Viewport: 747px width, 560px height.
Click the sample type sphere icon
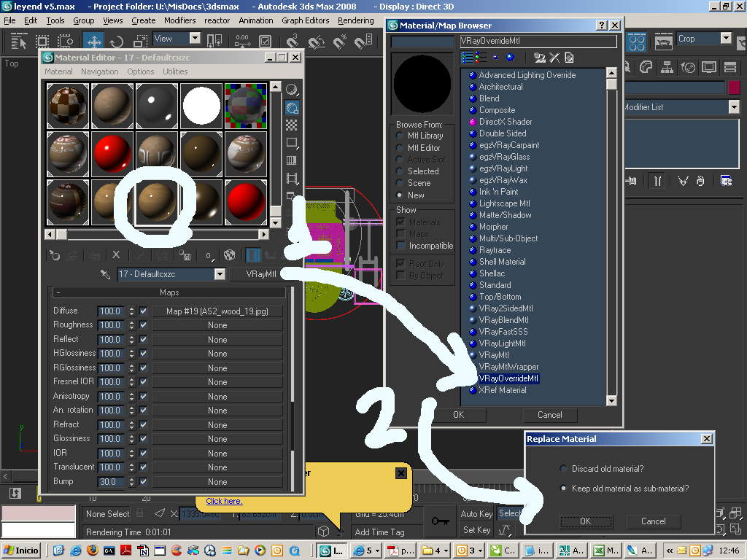(x=292, y=90)
